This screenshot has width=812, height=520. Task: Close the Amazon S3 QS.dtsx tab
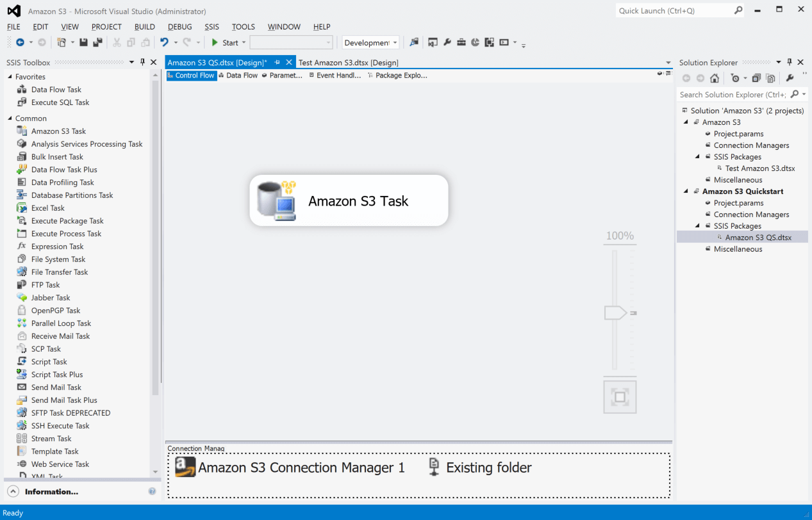click(289, 62)
